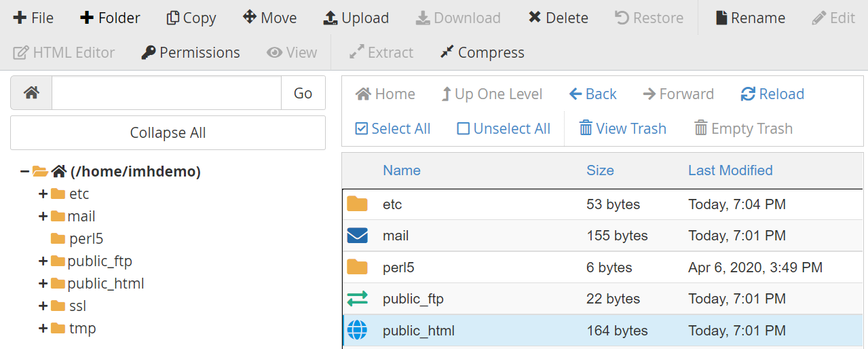The width and height of the screenshot is (868, 349).
Task: Click Select All
Action: click(393, 128)
